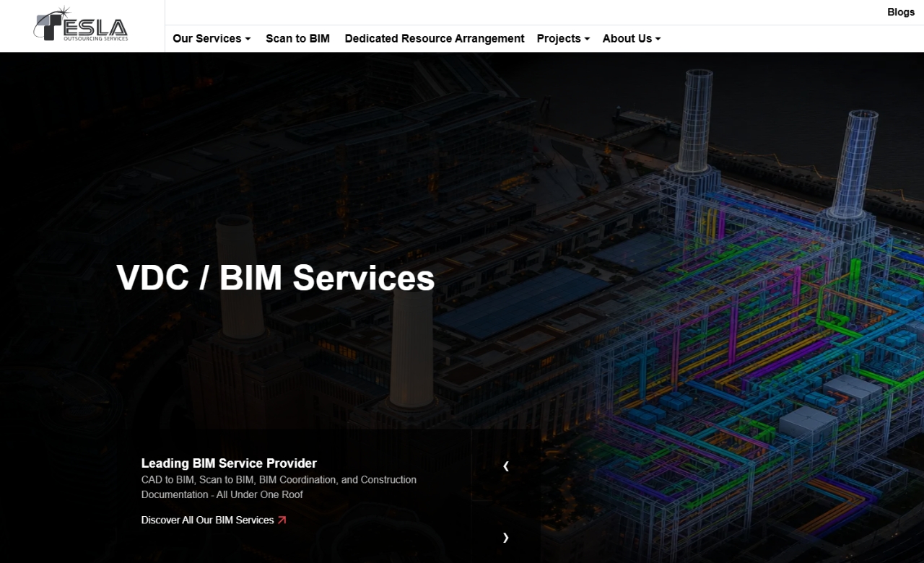
Task: Show the previous carousel slide arrow
Action: coord(506,466)
